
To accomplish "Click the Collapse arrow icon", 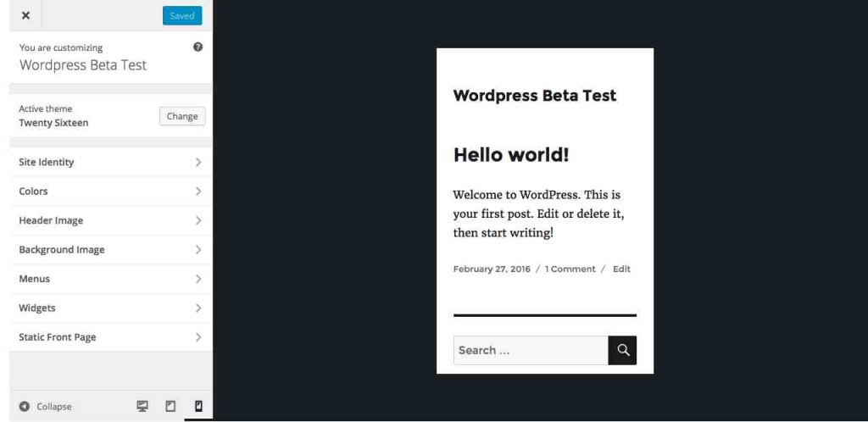I will 25,407.
